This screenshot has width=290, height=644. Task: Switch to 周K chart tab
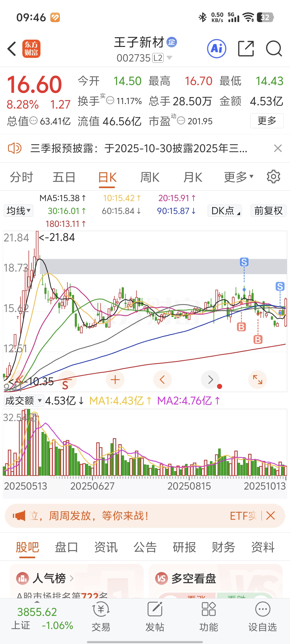[150, 177]
